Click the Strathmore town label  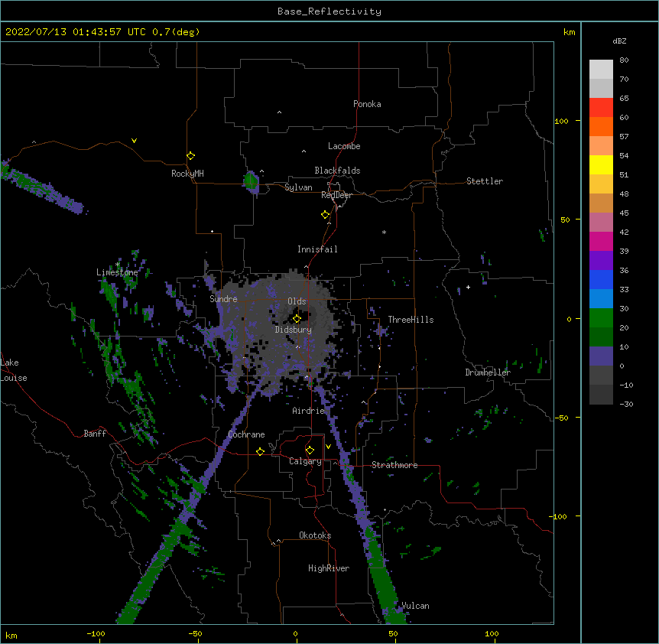coord(394,465)
